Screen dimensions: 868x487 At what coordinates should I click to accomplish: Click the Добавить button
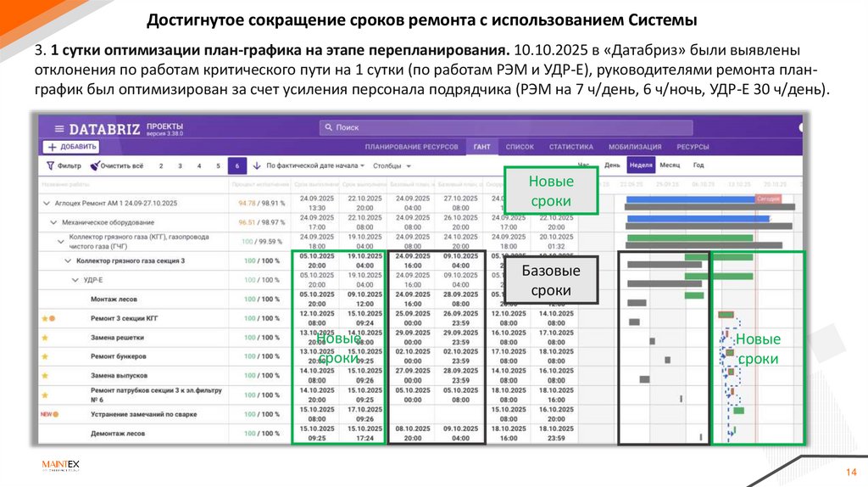pyautogui.click(x=71, y=147)
